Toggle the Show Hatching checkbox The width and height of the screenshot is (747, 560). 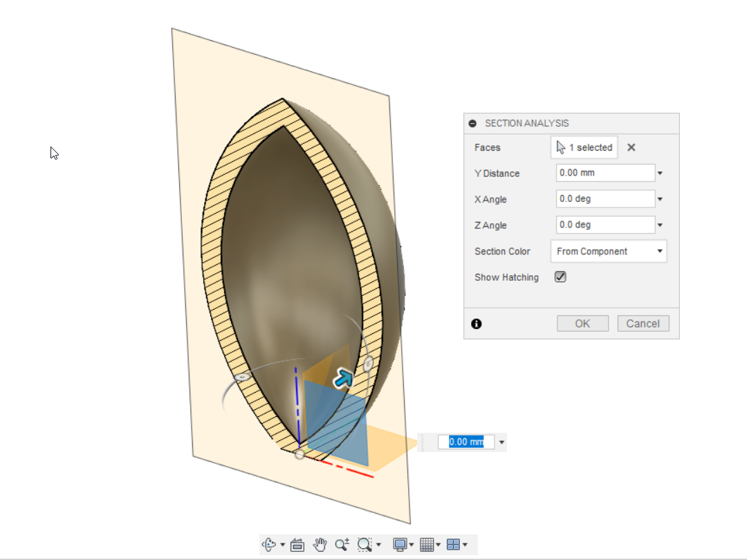click(x=560, y=277)
